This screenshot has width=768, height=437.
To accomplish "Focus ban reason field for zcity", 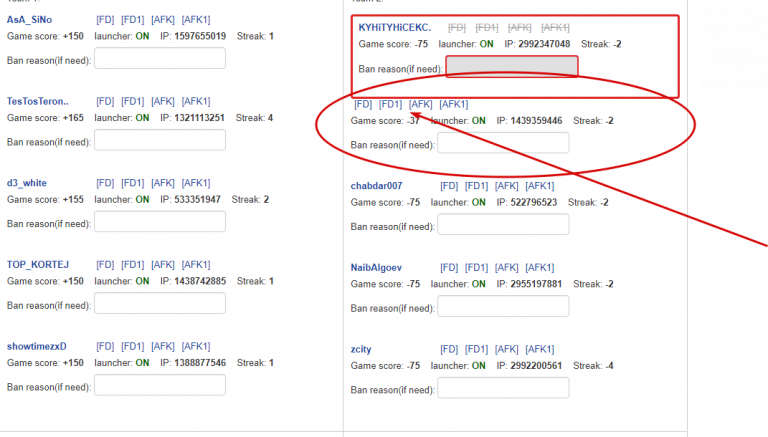I will pyautogui.click(x=504, y=388).
